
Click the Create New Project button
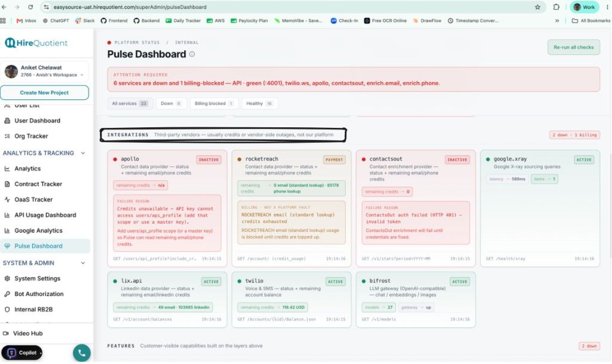coord(44,93)
